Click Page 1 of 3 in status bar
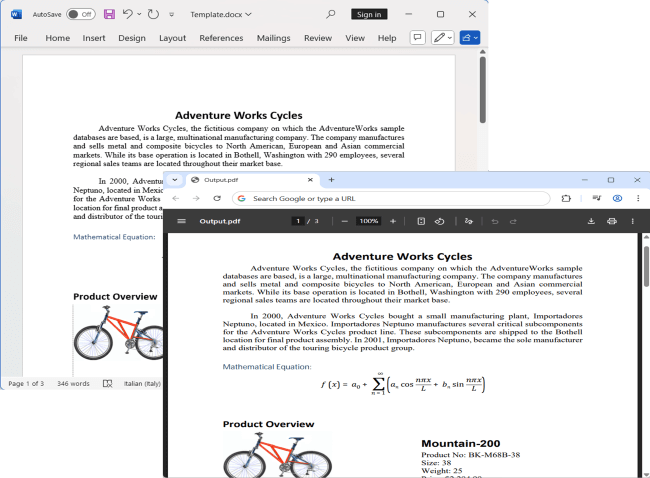650x478 pixels. click(26, 384)
